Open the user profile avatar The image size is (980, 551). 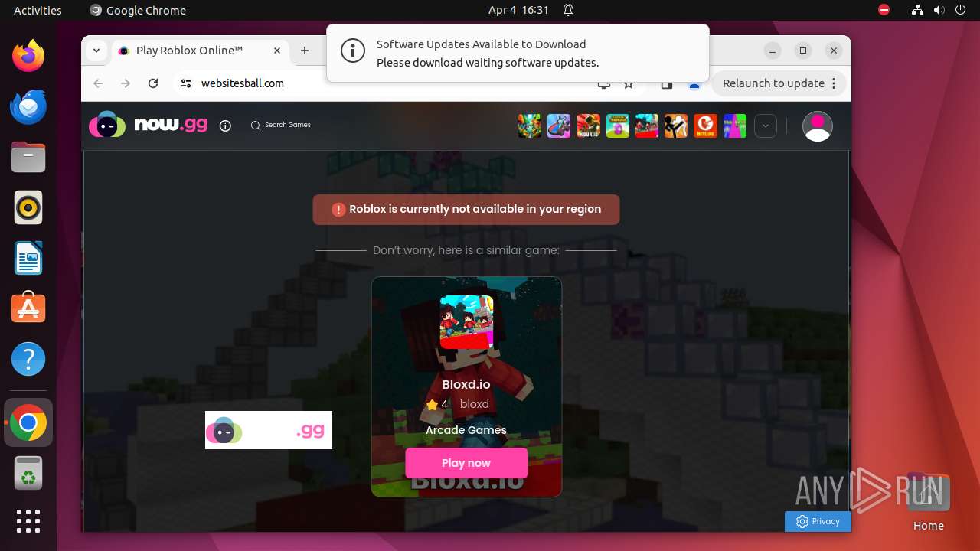click(817, 126)
